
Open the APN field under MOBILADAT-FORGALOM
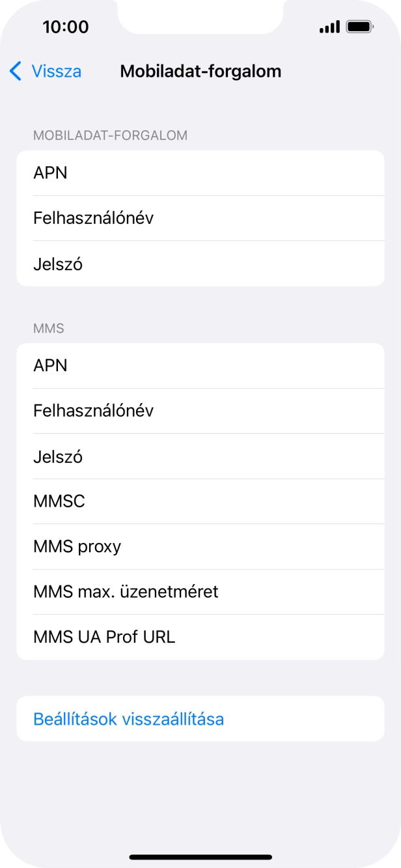click(200, 173)
